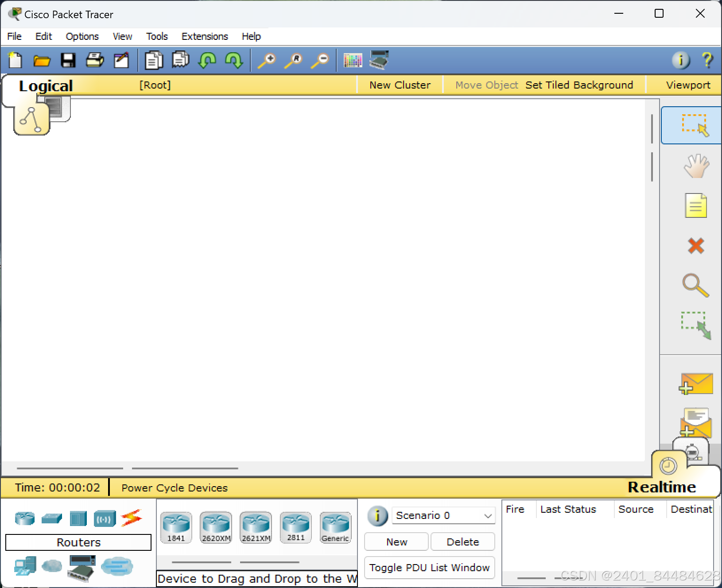Select the Hubs device category icon
The height and width of the screenshot is (588, 722).
[78, 518]
